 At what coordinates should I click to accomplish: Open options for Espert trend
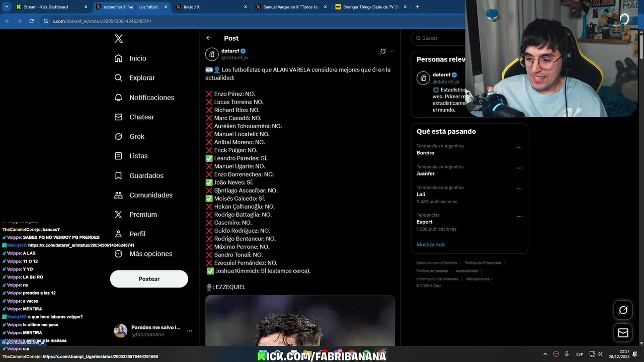(x=519, y=216)
